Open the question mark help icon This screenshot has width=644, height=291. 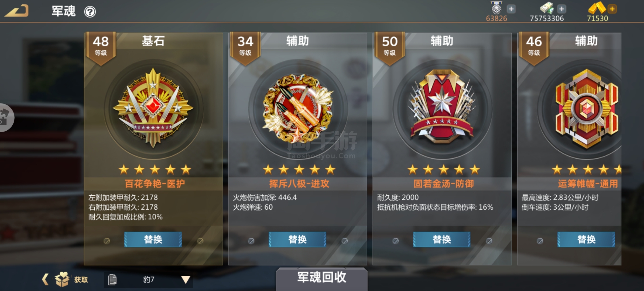(x=90, y=12)
